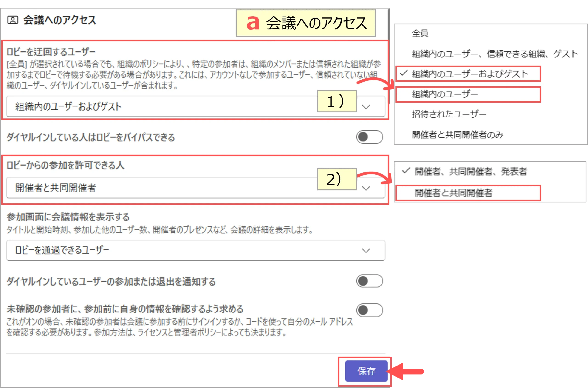The width and height of the screenshot is (588, 389).
Task: Pick 開催者と共同開催者 in admit list
Action: pyautogui.click(x=453, y=193)
